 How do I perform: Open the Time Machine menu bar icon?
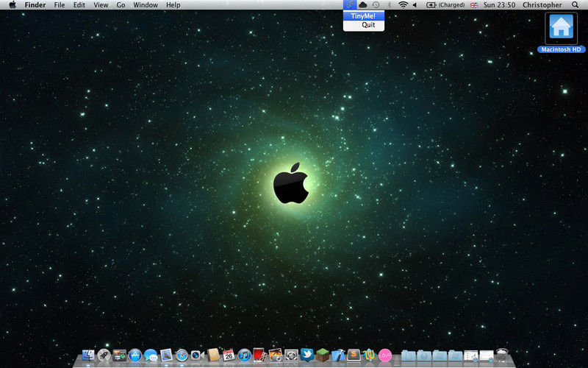click(x=376, y=5)
